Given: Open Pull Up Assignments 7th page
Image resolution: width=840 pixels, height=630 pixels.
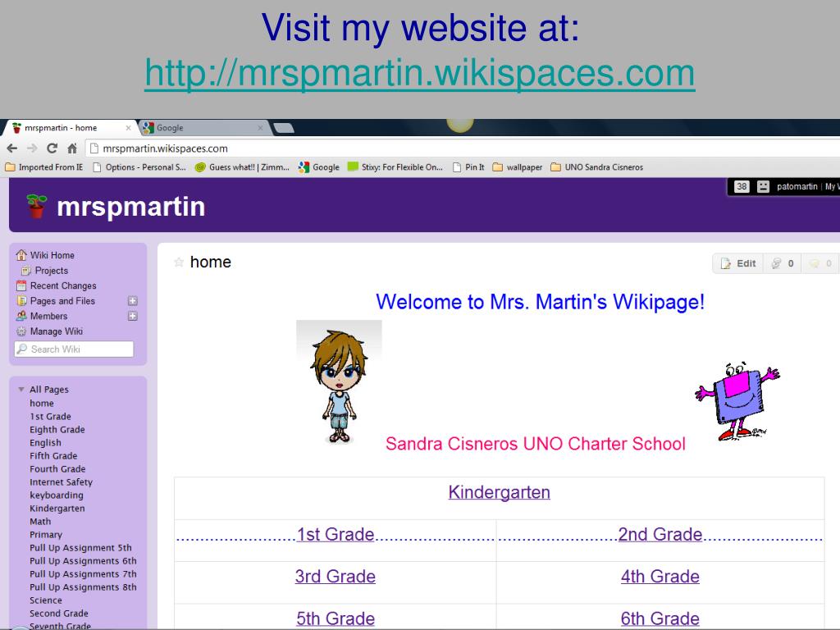Looking at the screenshot, I should [83, 573].
